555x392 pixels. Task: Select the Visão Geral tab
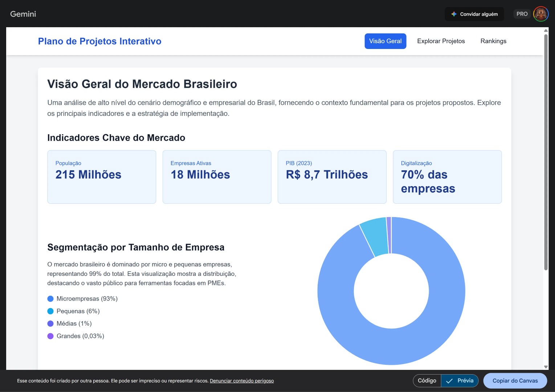click(x=385, y=41)
